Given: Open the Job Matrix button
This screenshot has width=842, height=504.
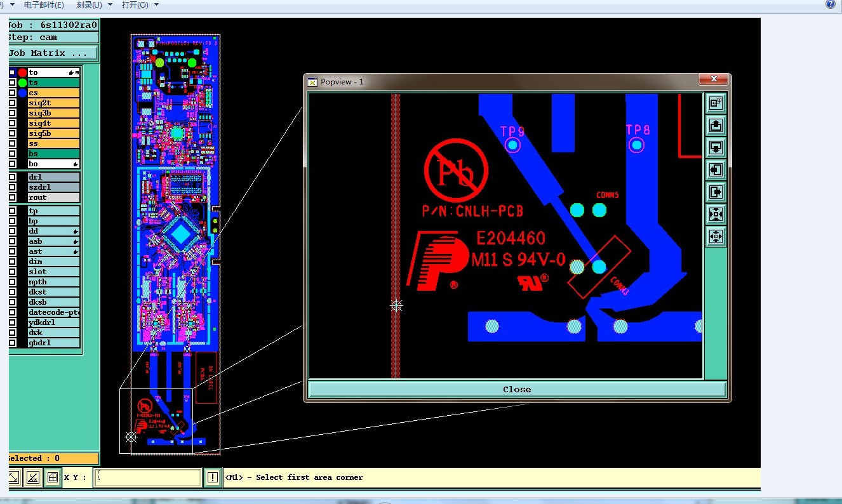Looking at the screenshot, I should [x=53, y=53].
